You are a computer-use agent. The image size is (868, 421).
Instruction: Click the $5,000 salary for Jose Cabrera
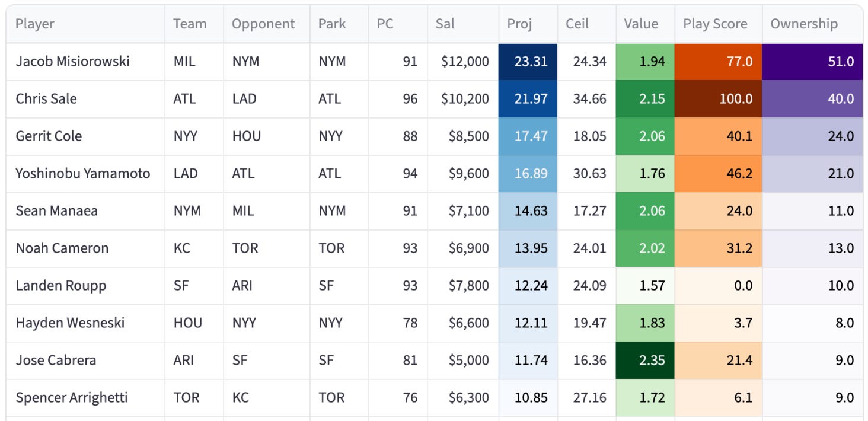tap(463, 361)
